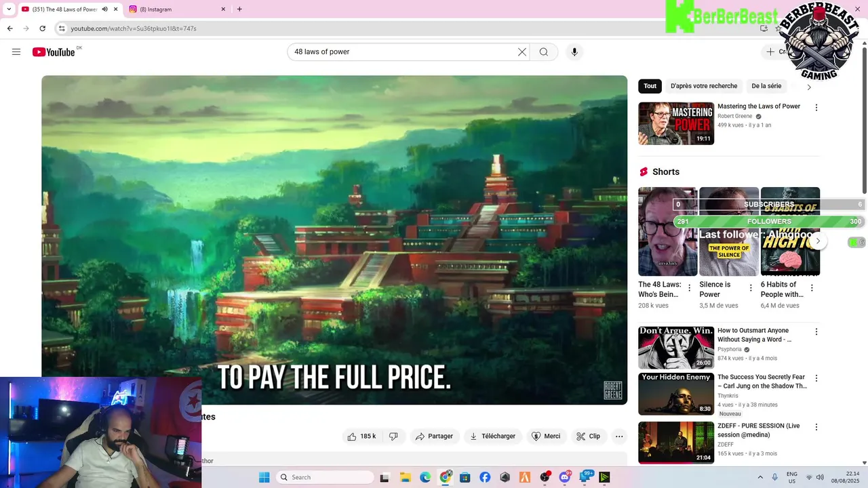
Task: Open options for How to Outsmart Anyone video
Action: [816, 332]
